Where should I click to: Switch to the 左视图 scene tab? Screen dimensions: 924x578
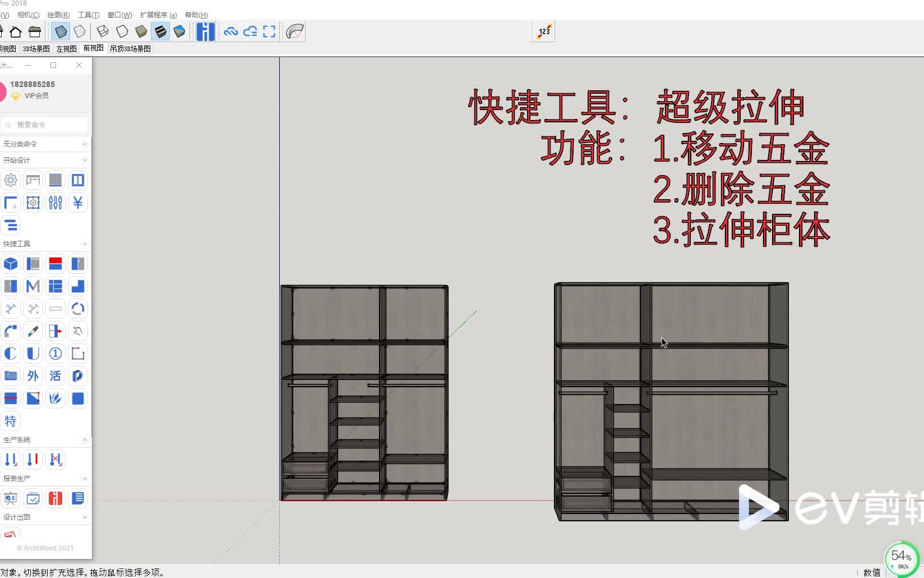(x=66, y=49)
